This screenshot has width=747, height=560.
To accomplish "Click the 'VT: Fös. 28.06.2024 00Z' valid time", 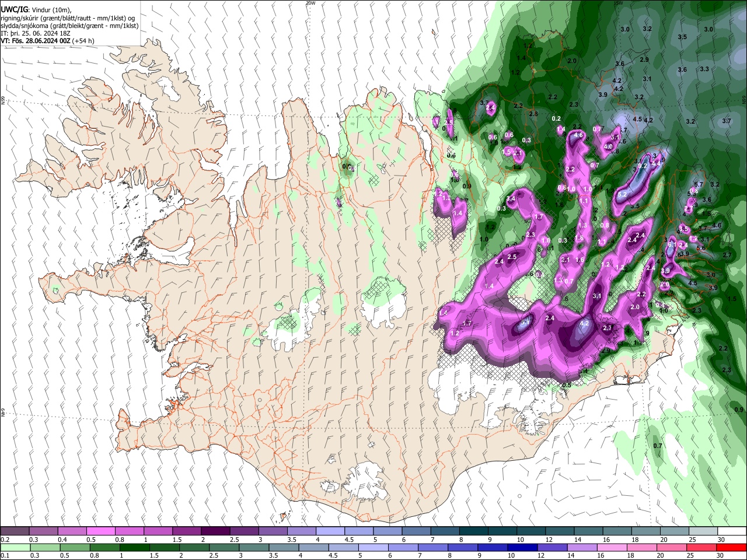I will (x=36, y=41).
